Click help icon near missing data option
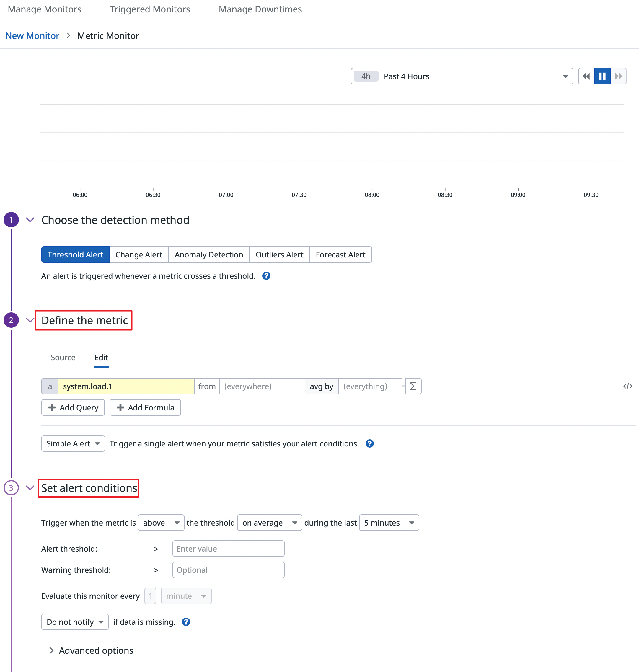 pos(186,622)
